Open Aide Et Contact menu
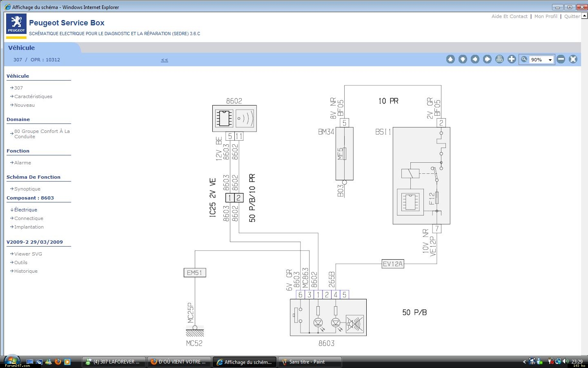This screenshot has width=588, height=368. [509, 16]
